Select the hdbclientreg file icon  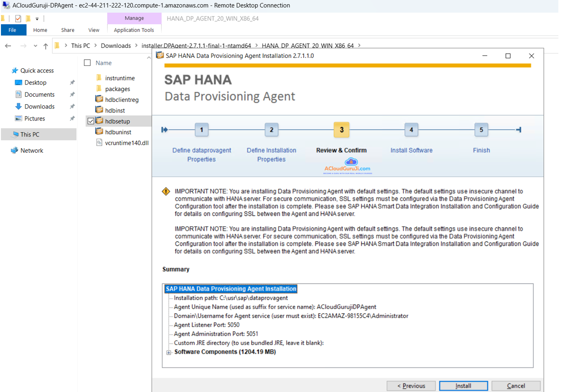(99, 100)
